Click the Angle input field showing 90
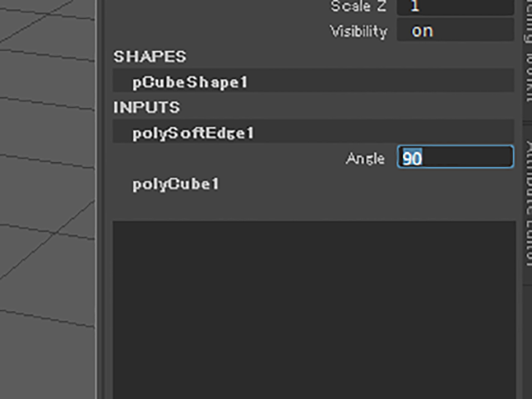The image size is (532, 399). click(456, 157)
